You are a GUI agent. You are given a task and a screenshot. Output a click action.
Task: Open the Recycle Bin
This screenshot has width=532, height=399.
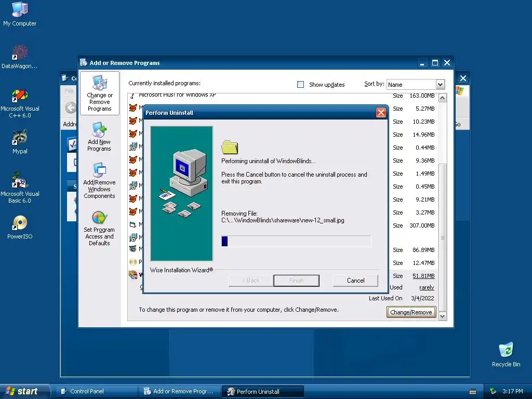tap(506, 355)
